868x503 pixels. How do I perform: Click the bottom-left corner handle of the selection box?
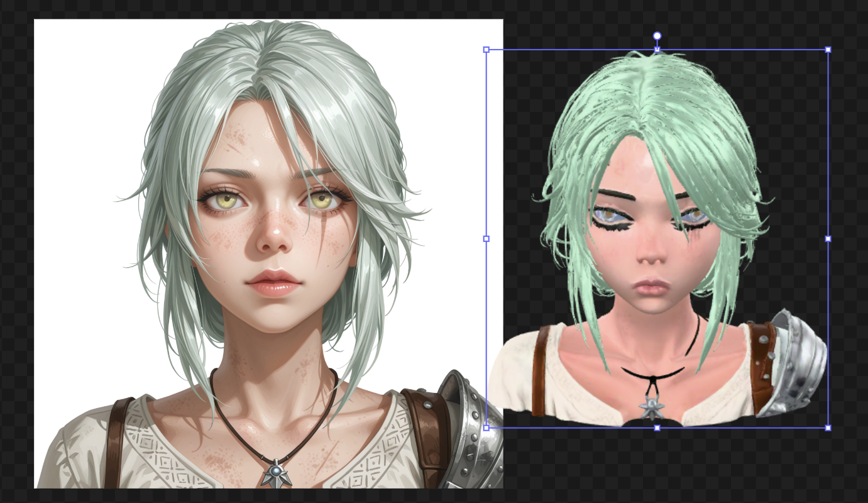click(486, 428)
